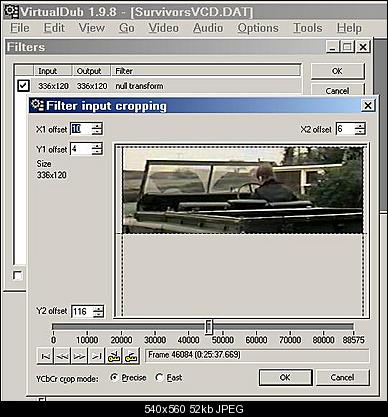
Task: Jump to the last frame using the end icon
Action: click(96, 356)
